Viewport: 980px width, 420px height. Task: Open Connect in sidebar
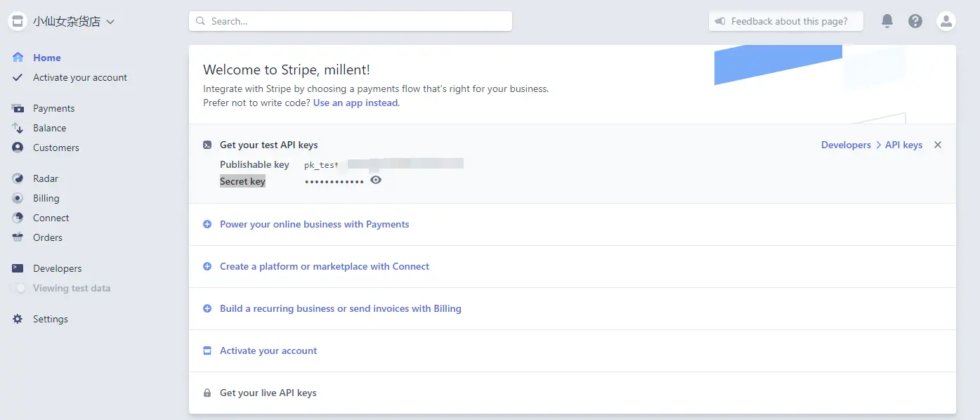[x=51, y=218]
